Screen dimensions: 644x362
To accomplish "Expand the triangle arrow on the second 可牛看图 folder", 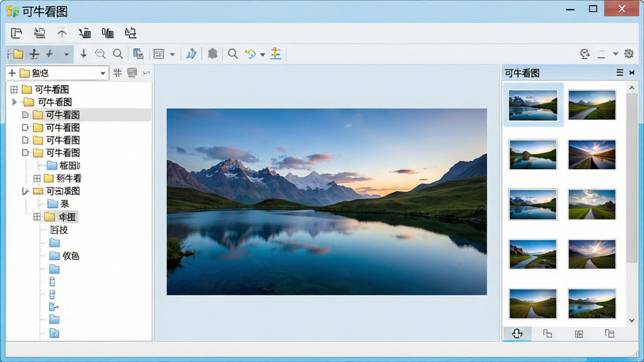I will click(14, 101).
